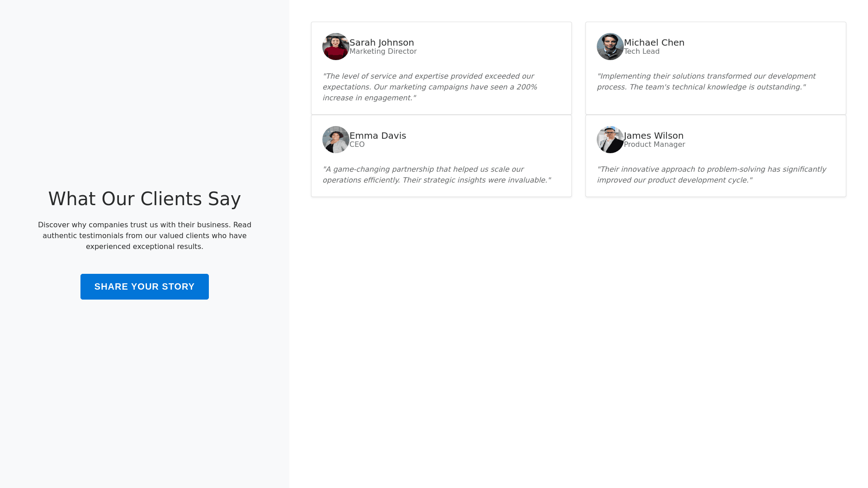Click the James Wilson name

[653, 136]
